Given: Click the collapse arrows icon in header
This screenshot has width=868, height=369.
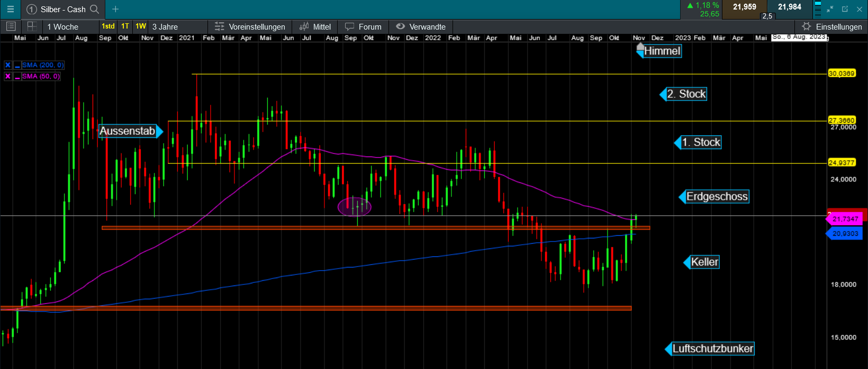Looking at the screenshot, I should click(x=830, y=9).
